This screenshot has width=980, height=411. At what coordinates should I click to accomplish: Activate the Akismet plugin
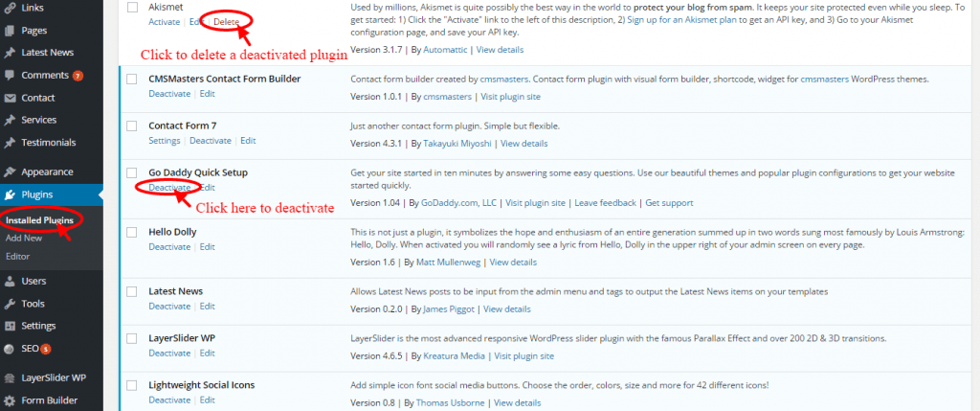tap(164, 21)
